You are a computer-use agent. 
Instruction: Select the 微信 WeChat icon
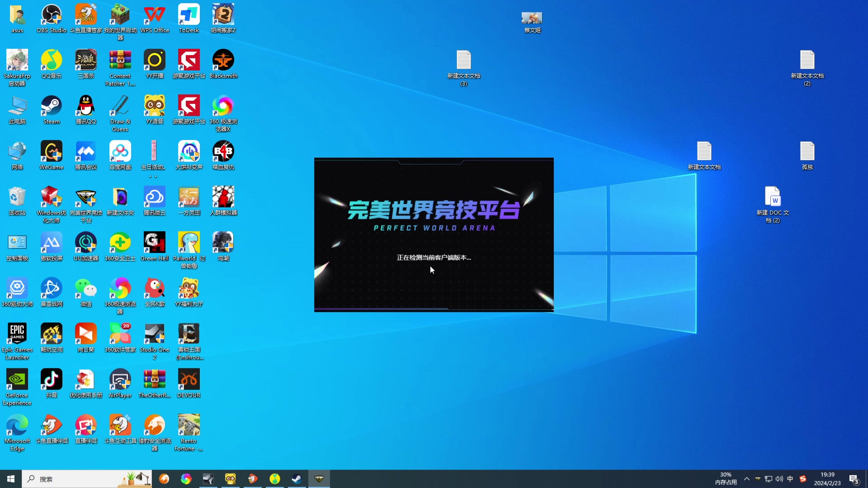pos(86,292)
